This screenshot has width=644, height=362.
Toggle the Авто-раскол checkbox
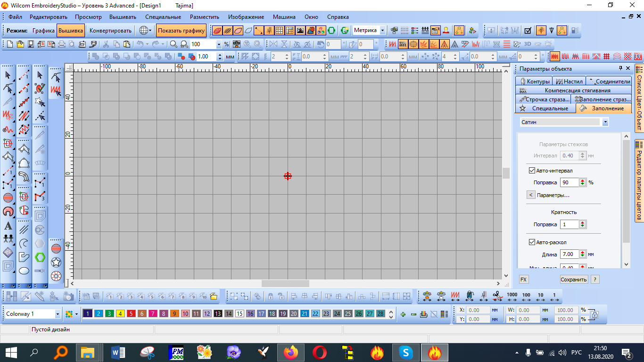coord(532,242)
